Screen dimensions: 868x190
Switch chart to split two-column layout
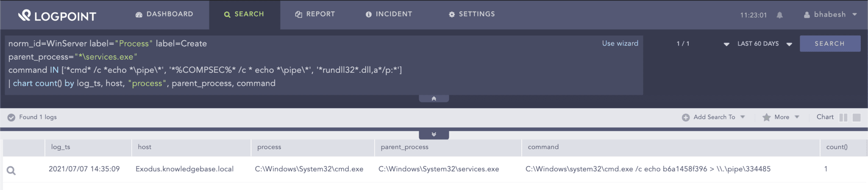843,118
